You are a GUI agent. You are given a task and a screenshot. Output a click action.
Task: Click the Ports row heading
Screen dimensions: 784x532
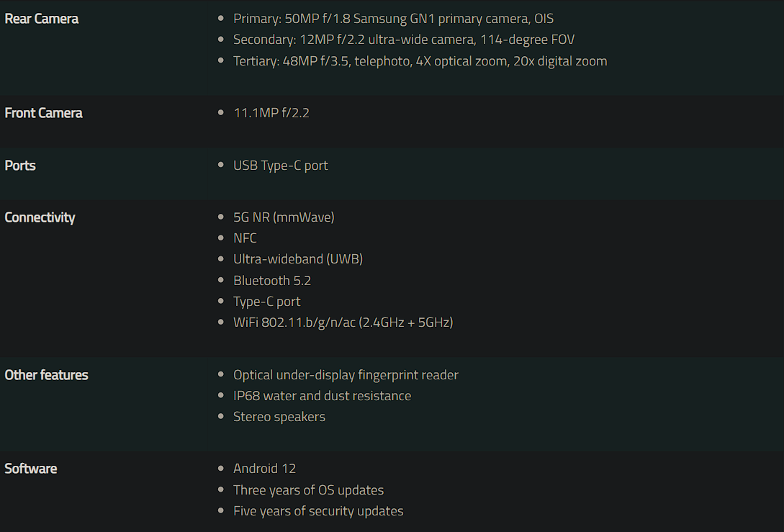20,166
